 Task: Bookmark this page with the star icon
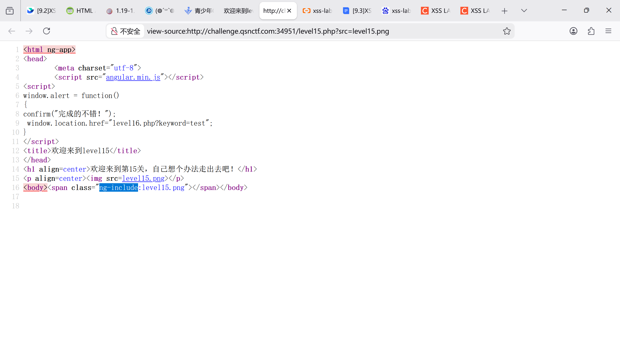507,31
